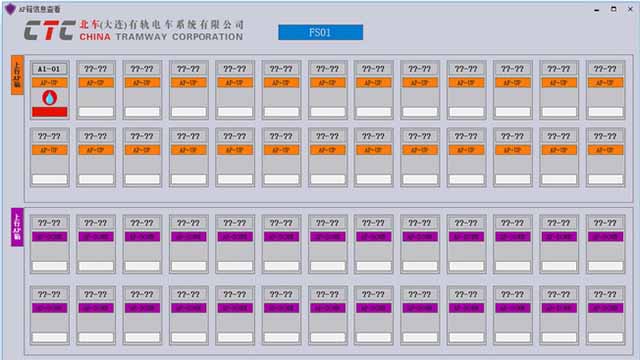Open the purple vertical AP-DOWN side tab
The width and height of the screenshot is (640, 360).
(17, 227)
